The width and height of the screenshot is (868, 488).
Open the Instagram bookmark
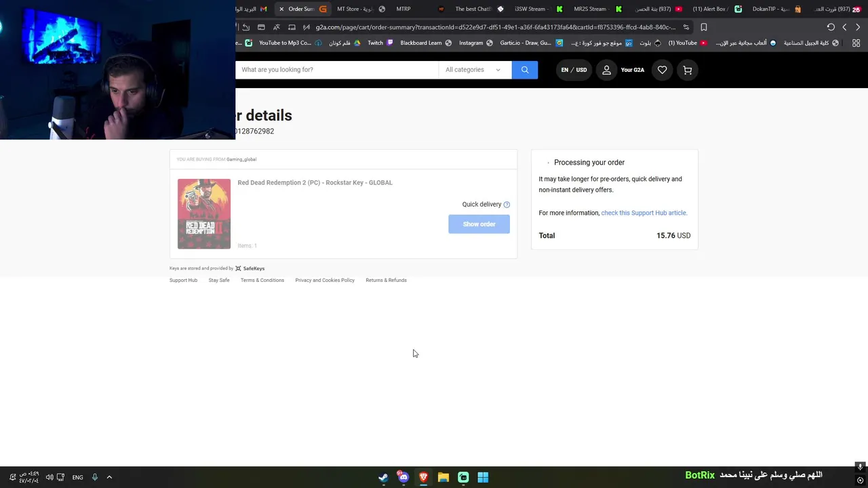coord(476,43)
